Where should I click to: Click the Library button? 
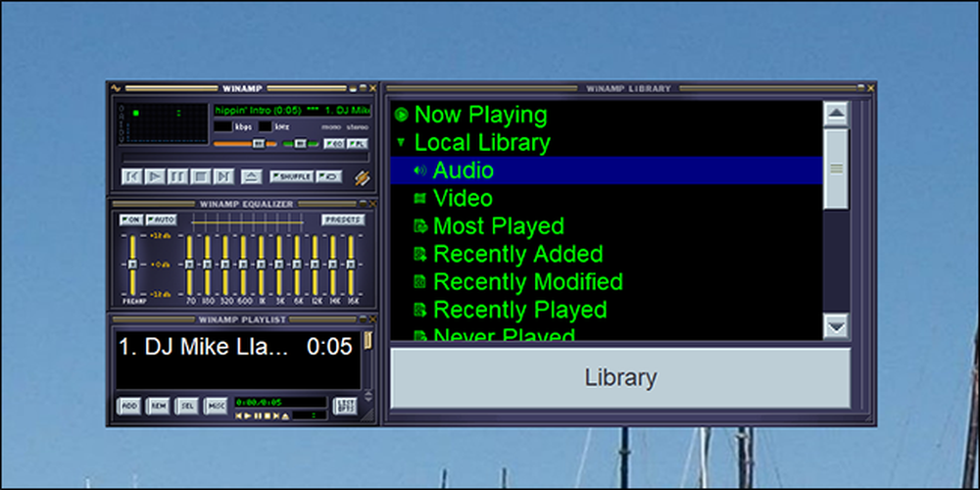click(620, 377)
